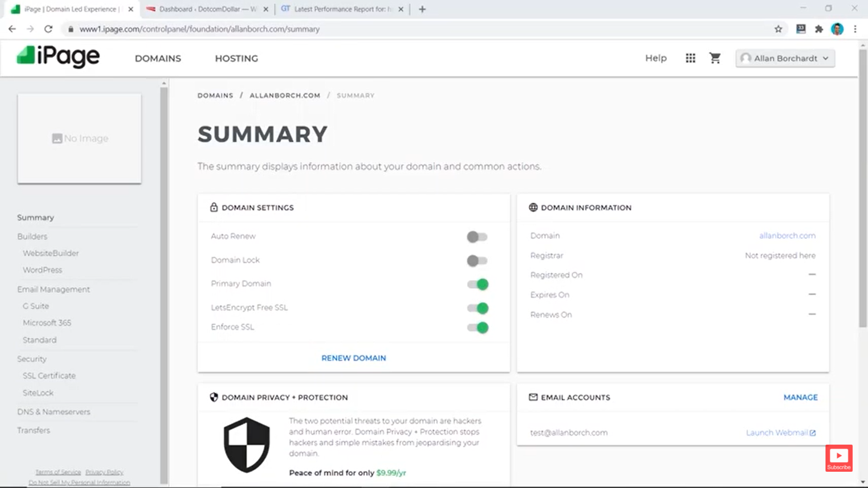Click Privacy Policy link
Screen dimensions: 868x488
tap(104, 472)
